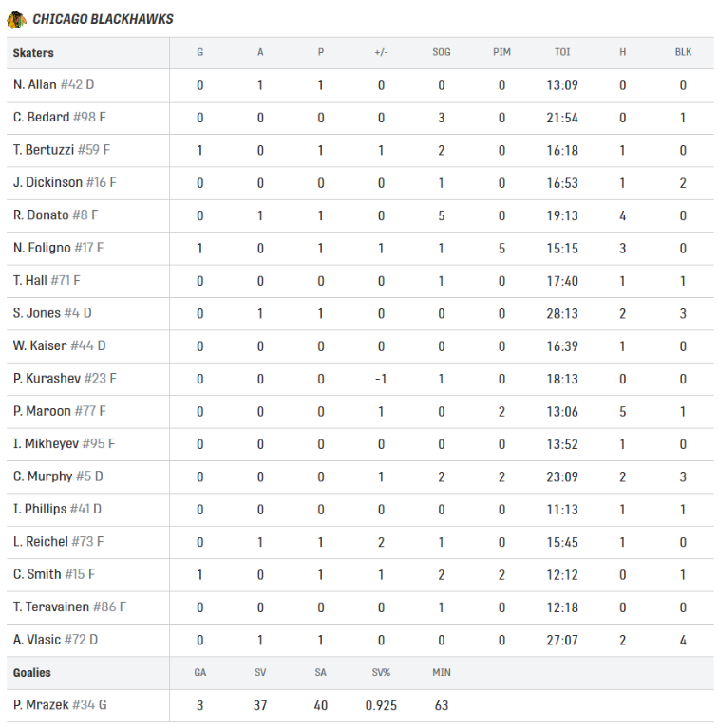Click the Chicago Blackhawks team logo
The height and width of the screenshot is (728, 718).
(16, 19)
